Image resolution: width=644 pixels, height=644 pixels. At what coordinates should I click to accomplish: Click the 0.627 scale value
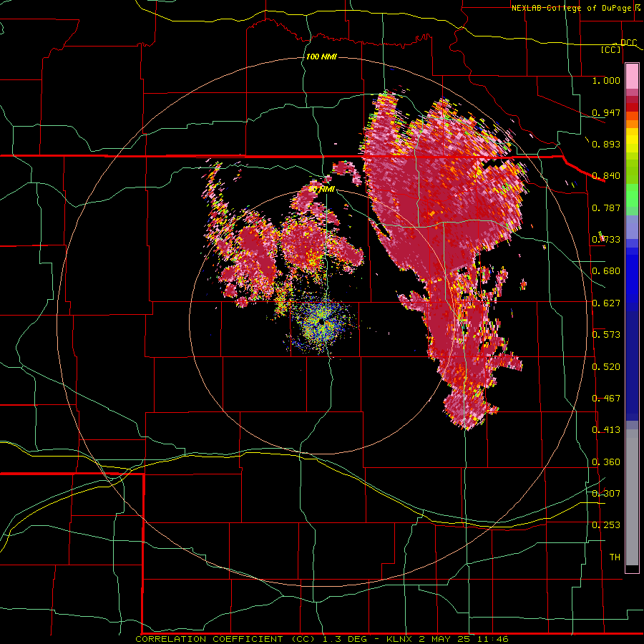pyautogui.click(x=606, y=303)
